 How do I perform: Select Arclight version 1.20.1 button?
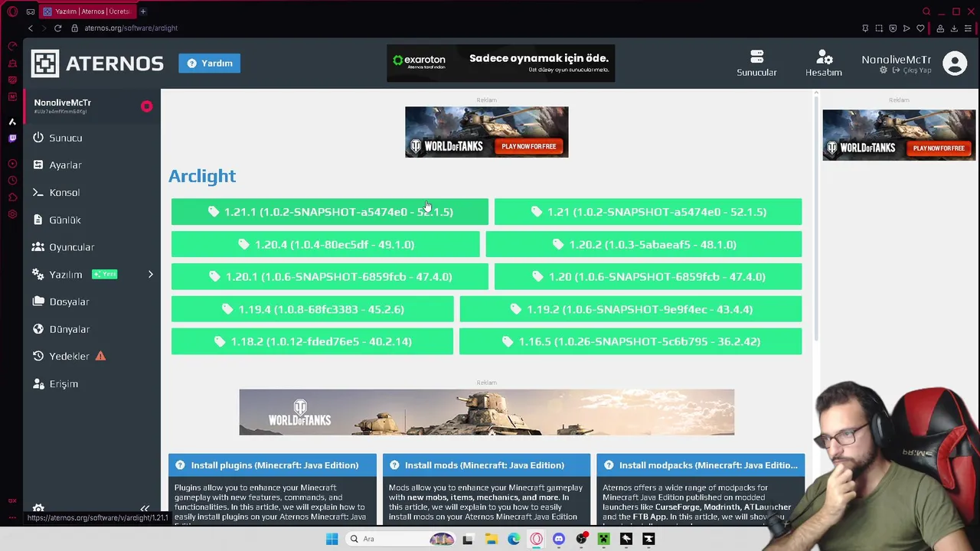point(329,276)
